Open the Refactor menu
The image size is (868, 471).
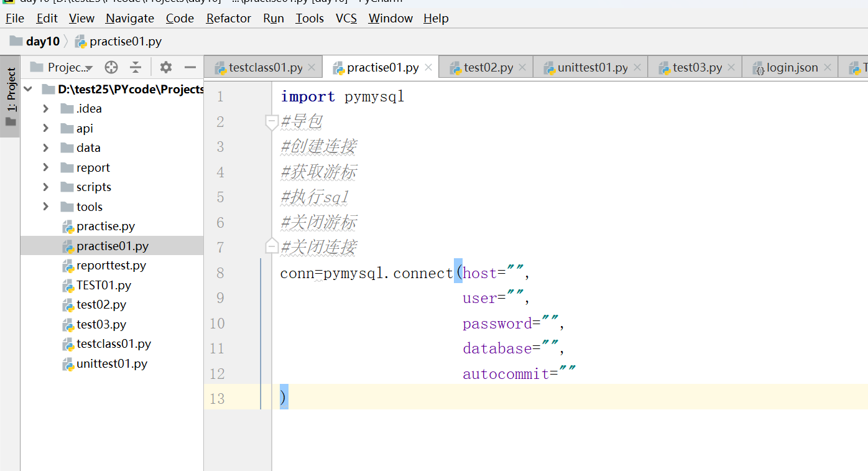pos(229,18)
